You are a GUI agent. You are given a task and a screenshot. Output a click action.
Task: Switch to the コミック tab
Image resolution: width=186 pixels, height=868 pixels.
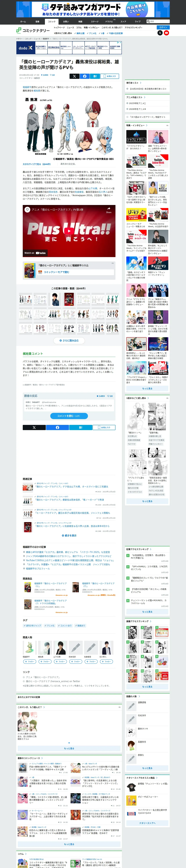pos(52,21)
